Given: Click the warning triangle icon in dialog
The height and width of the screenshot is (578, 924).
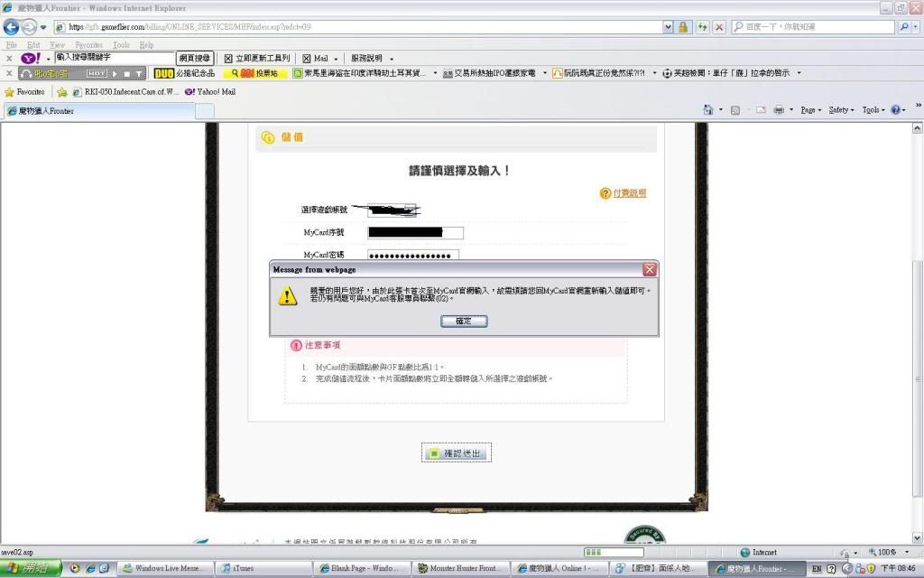Looking at the screenshot, I should [288, 296].
